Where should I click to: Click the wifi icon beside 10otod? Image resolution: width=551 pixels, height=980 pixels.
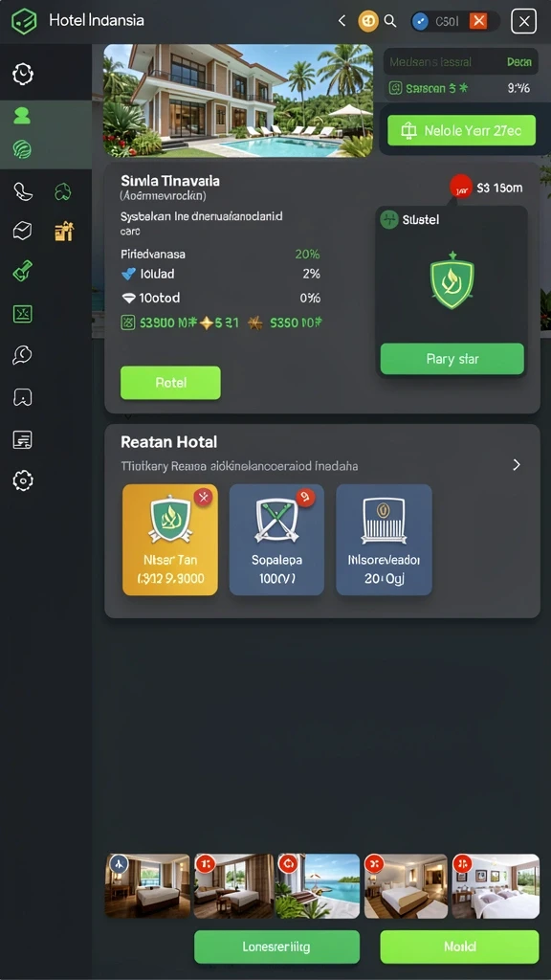tap(129, 299)
